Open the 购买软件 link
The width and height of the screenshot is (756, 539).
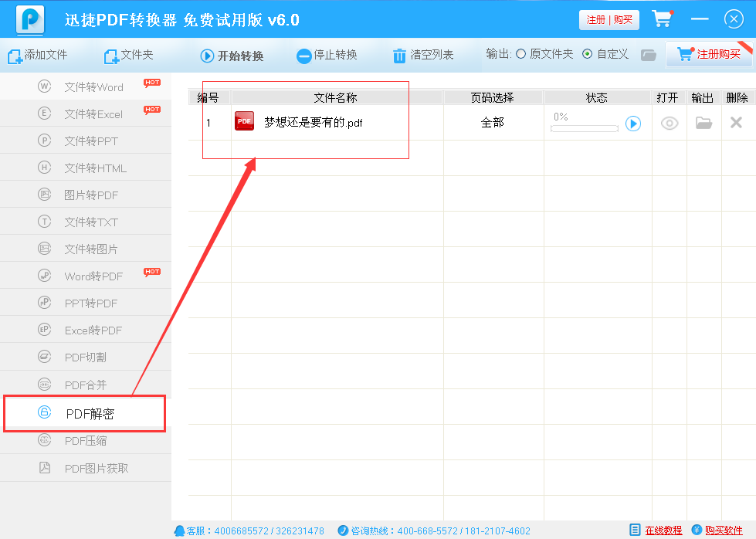click(724, 531)
